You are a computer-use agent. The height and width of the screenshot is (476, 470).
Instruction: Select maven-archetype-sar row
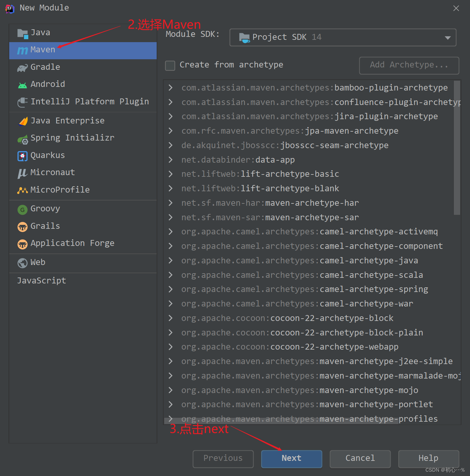pyautogui.click(x=312, y=217)
